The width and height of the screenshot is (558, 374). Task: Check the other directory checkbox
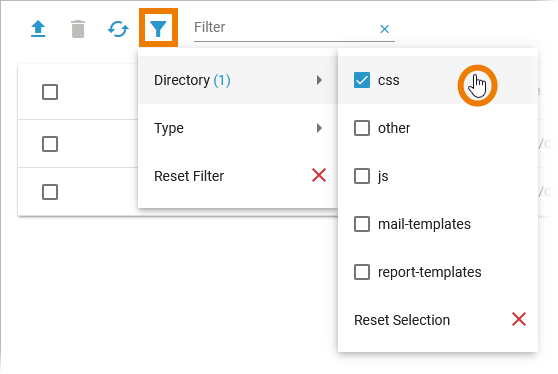click(362, 128)
